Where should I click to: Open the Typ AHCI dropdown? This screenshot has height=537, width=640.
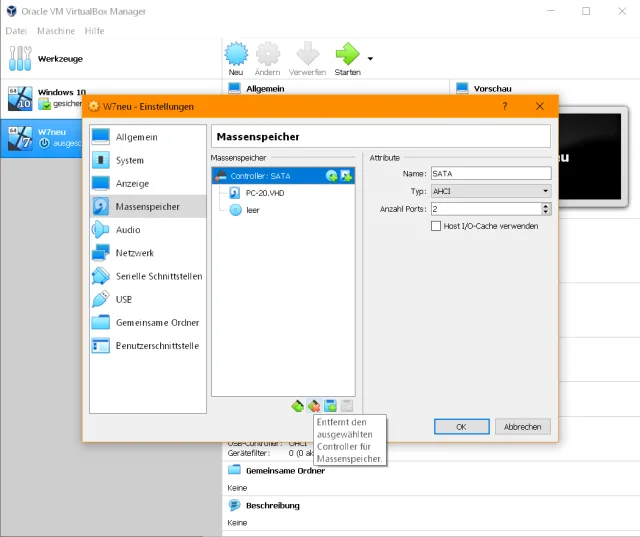[x=490, y=191]
